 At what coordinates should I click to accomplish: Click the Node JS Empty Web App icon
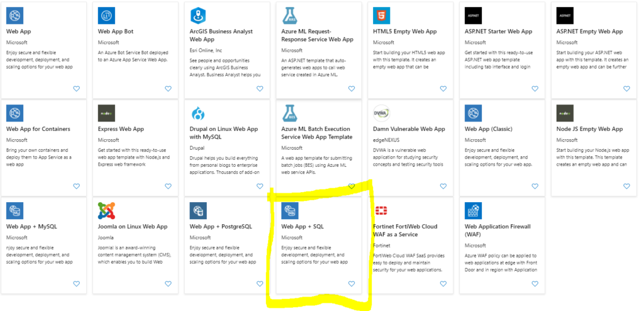click(x=565, y=113)
